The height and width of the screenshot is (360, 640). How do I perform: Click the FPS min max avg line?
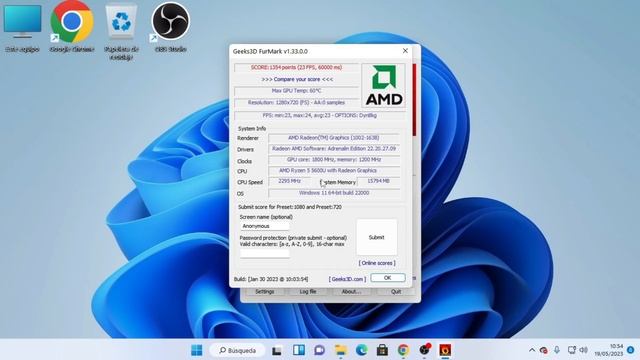point(320,116)
